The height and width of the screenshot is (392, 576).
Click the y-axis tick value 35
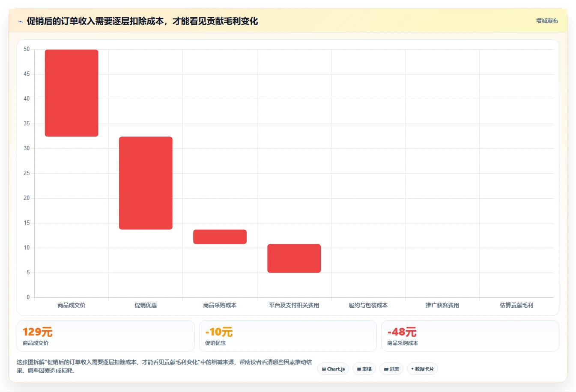point(27,124)
